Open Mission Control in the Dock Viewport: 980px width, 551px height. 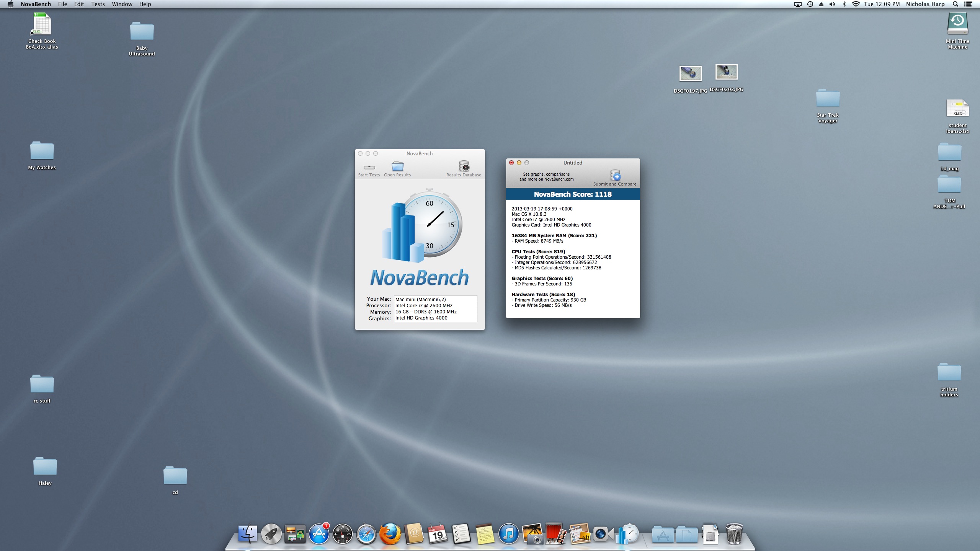[295, 533]
